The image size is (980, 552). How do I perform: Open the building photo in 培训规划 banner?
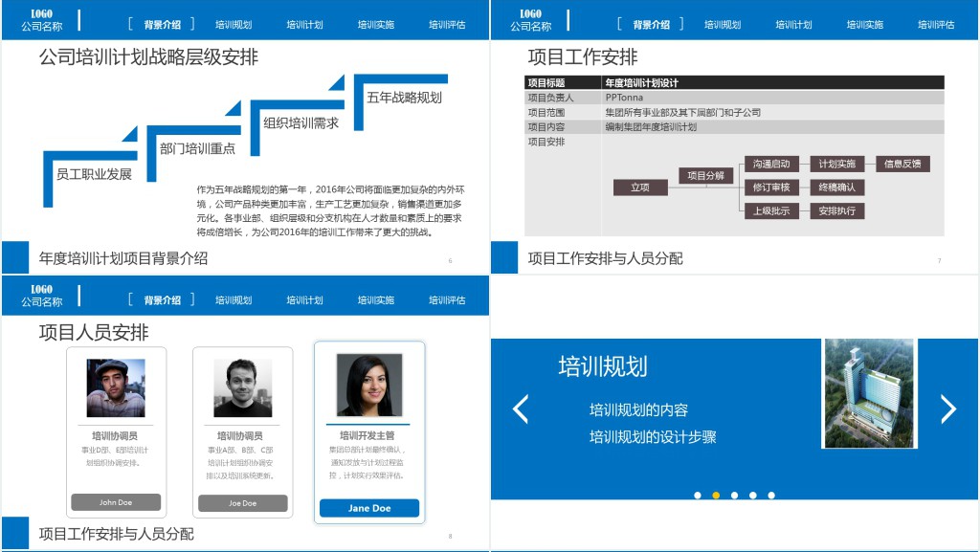tap(868, 393)
